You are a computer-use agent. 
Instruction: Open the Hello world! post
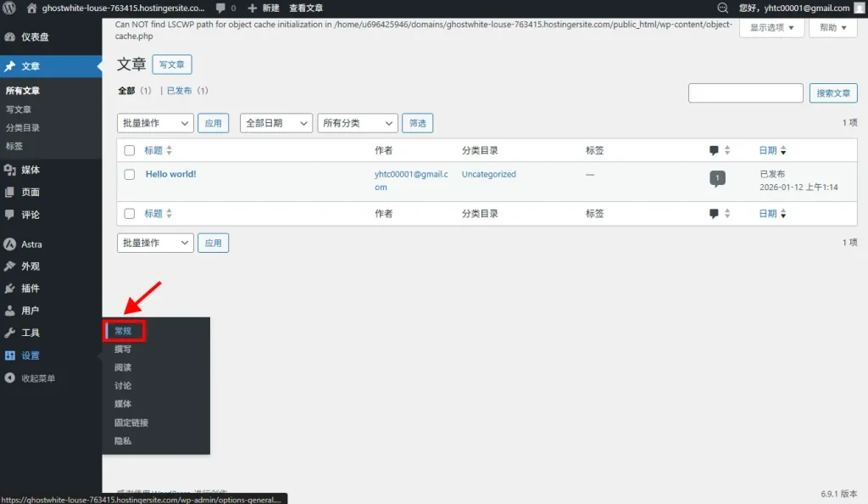[x=171, y=173]
